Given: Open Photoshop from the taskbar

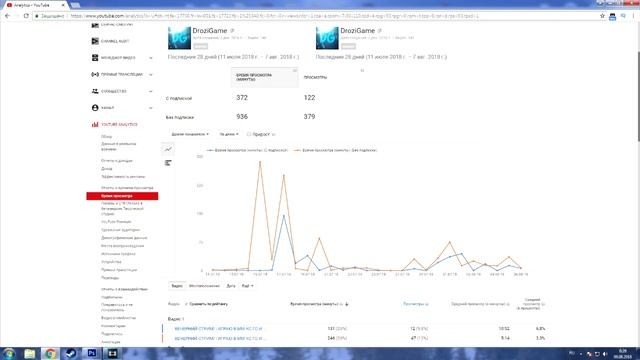Looking at the screenshot, I should pos(92,353).
